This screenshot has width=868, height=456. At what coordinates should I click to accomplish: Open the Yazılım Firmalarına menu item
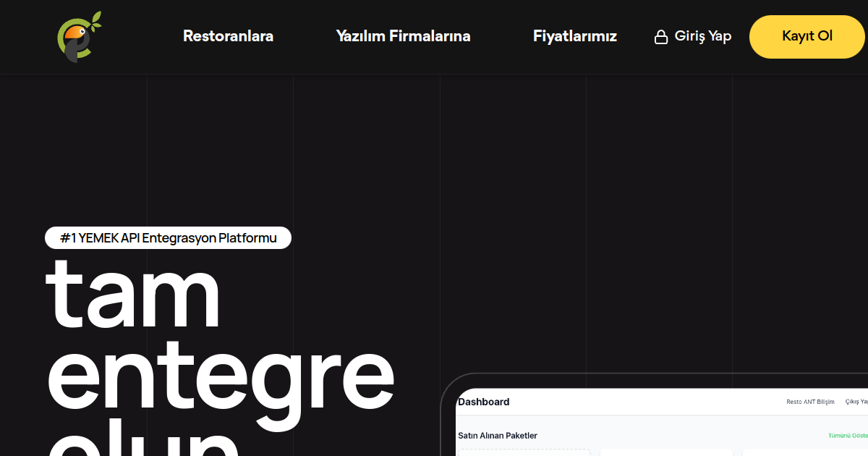tap(404, 36)
